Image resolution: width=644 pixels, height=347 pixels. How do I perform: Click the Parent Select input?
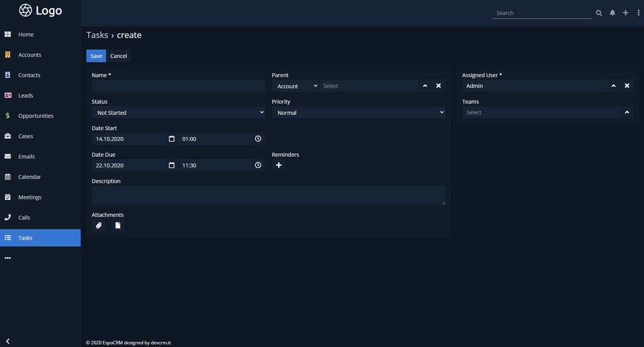pos(369,86)
